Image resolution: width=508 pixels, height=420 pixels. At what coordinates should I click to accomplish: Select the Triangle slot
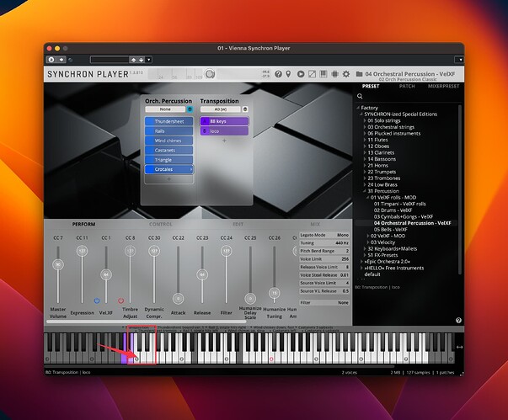[168, 160]
